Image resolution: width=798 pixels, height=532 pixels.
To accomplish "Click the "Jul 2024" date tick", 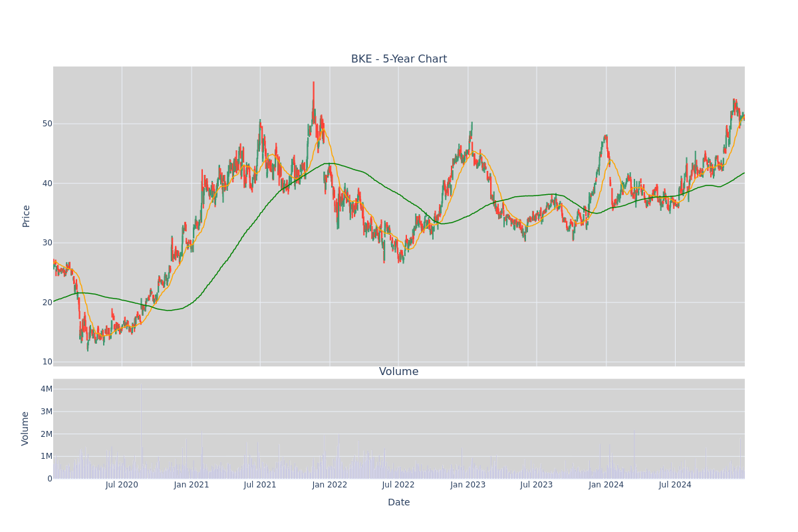I will pos(675,485).
